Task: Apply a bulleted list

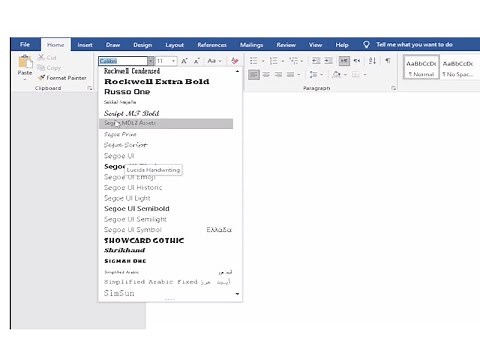Action: 254,61
